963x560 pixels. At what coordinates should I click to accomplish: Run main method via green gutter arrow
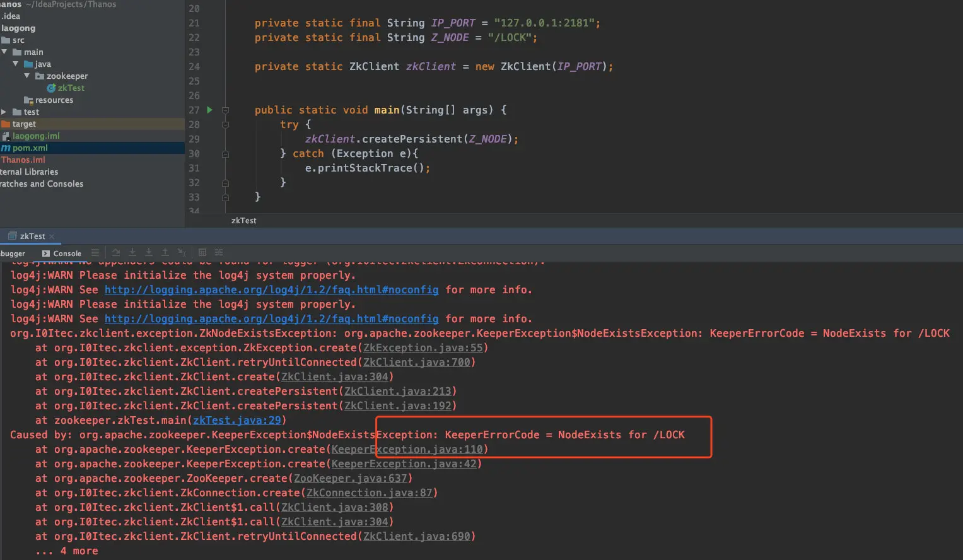coord(209,110)
